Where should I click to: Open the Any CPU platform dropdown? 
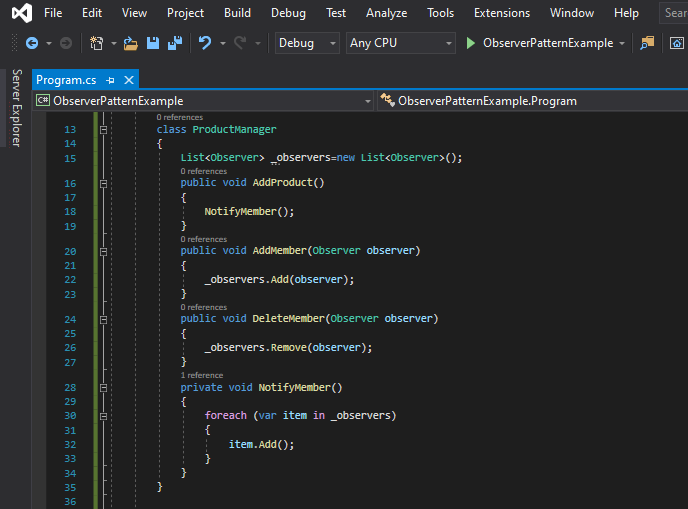tap(401, 43)
